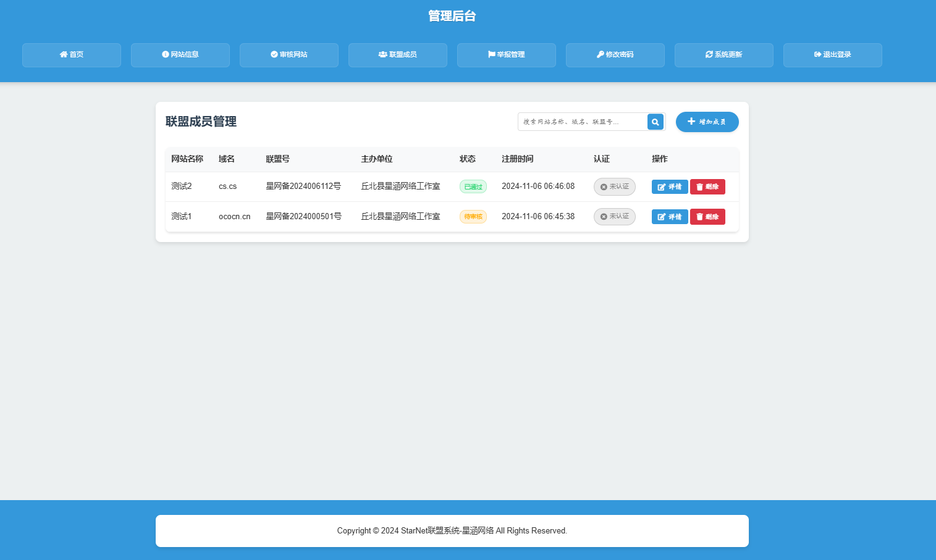The image size is (936, 560).
Task: Open the 网站信息 site info menu
Action: pyautogui.click(x=180, y=55)
